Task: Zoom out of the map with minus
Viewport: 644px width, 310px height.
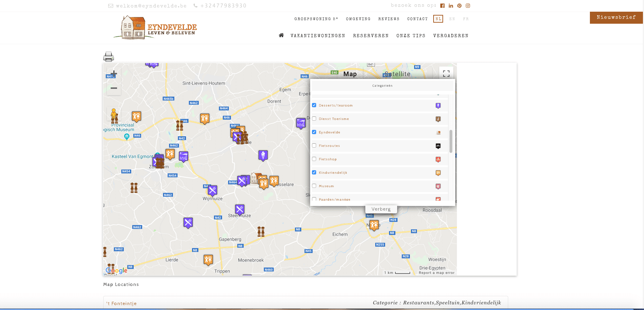Action: point(114,88)
